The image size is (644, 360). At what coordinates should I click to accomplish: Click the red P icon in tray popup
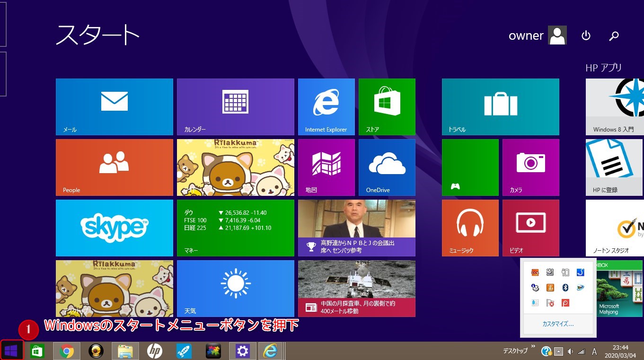[x=565, y=303]
